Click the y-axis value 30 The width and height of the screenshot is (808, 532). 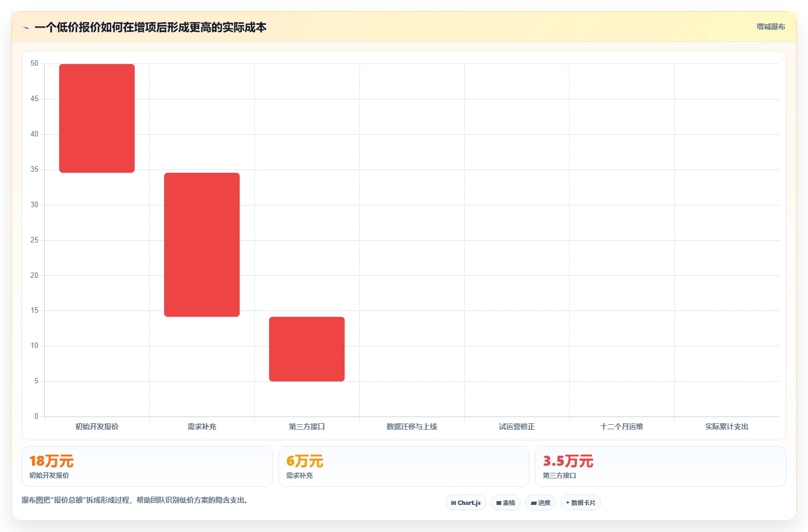(34, 205)
